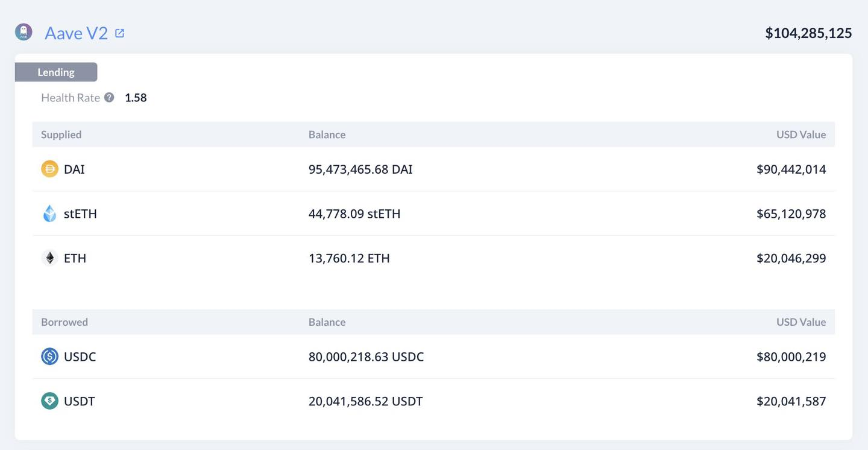
Task: Click the USD Value header in Borrowed table
Action: click(x=801, y=322)
